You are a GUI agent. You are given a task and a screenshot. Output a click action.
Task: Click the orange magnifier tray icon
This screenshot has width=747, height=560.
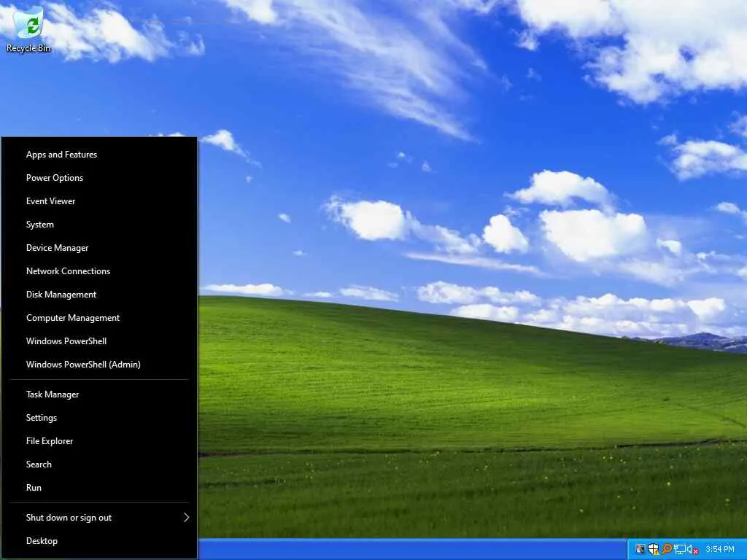[667, 548]
